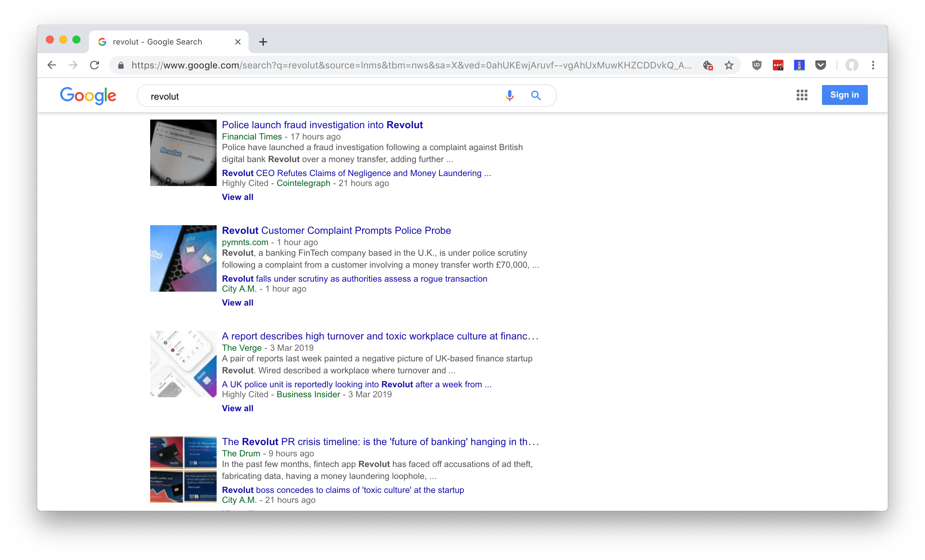Go to Google homepage via logo
925x560 pixels.
88,96
